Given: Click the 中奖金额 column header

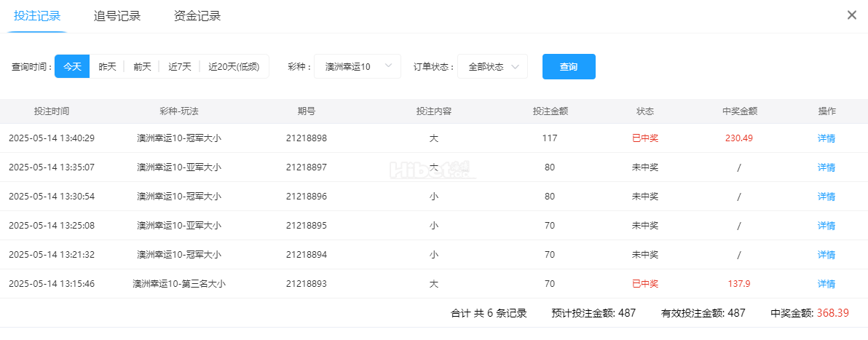Looking at the screenshot, I should tap(739, 111).
